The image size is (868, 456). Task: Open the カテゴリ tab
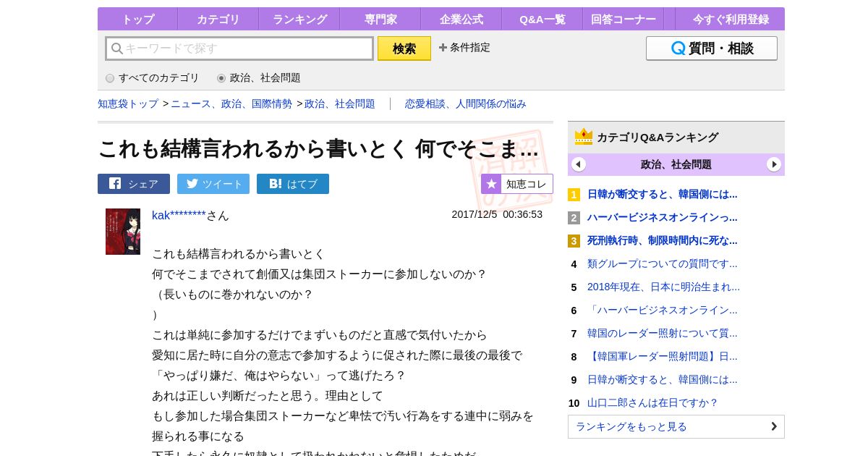coord(218,20)
